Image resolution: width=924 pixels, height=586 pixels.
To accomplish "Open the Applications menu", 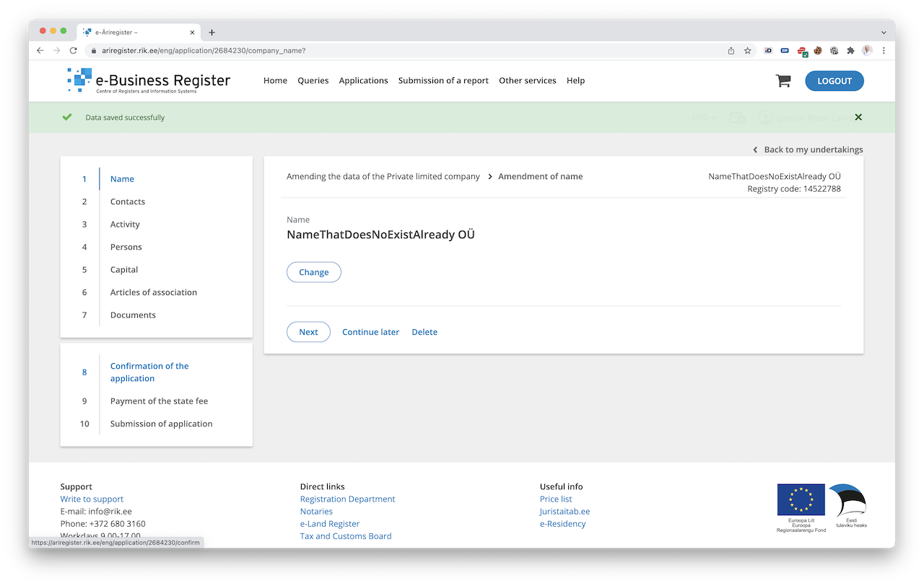I will coord(363,81).
